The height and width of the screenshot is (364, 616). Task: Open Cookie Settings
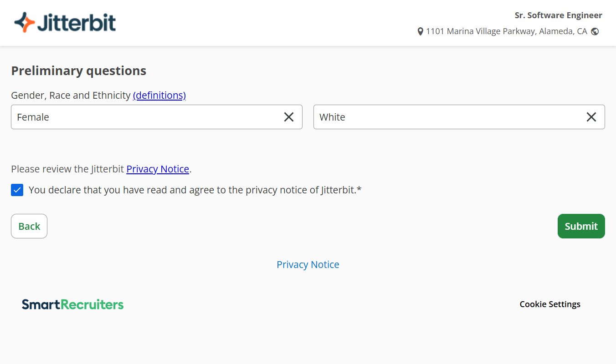(x=550, y=304)
